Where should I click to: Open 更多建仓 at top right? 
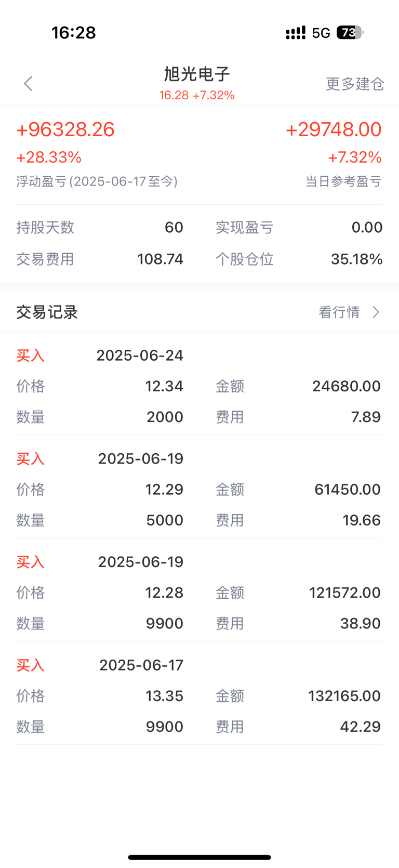tap(355, 84)
